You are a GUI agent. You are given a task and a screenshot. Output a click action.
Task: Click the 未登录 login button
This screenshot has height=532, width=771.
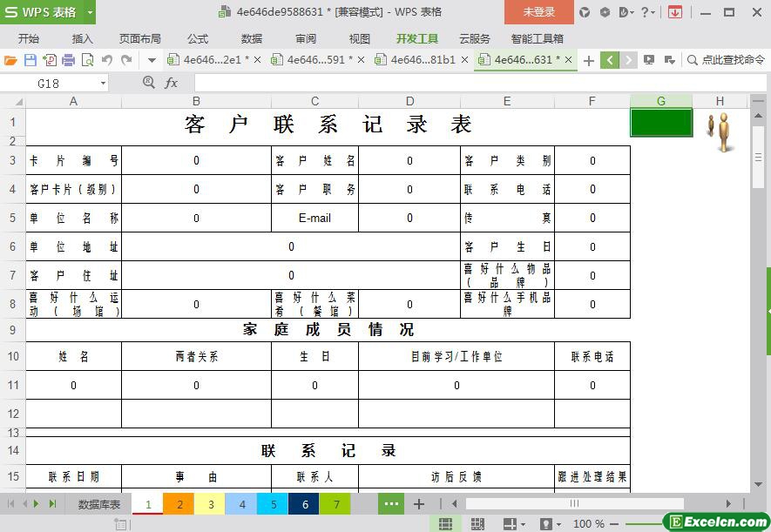[x=539, y=12]
